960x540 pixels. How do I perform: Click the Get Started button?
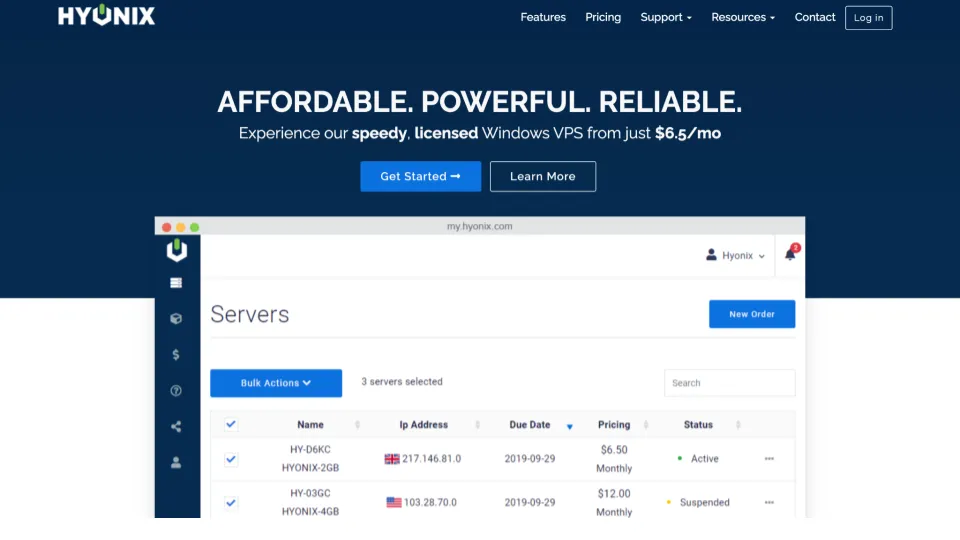pyautogui.click(x=421, y=176)
